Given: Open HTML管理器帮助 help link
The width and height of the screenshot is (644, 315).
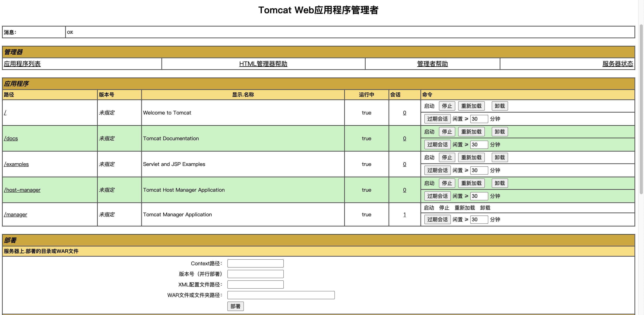Looking at the screenshot, I should point(263,64).
